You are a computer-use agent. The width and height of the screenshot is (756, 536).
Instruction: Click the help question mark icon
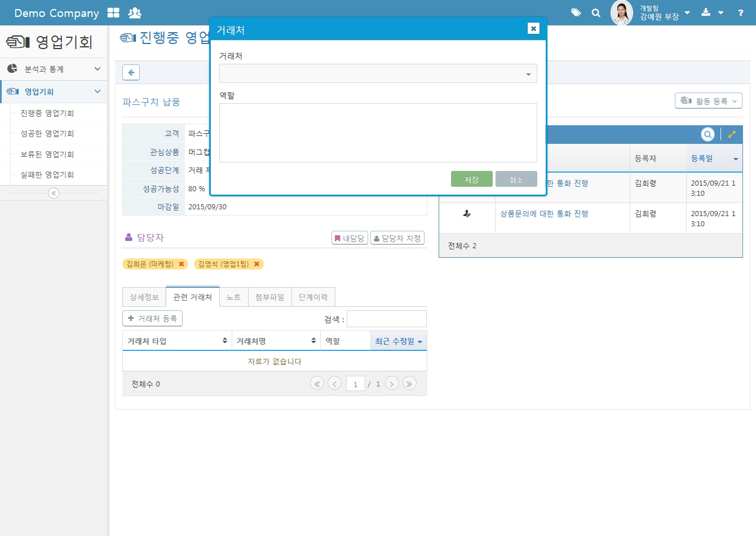(x=740, y=12)
